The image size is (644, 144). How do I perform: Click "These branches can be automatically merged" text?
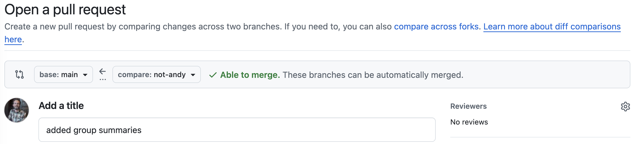point(373,75)
